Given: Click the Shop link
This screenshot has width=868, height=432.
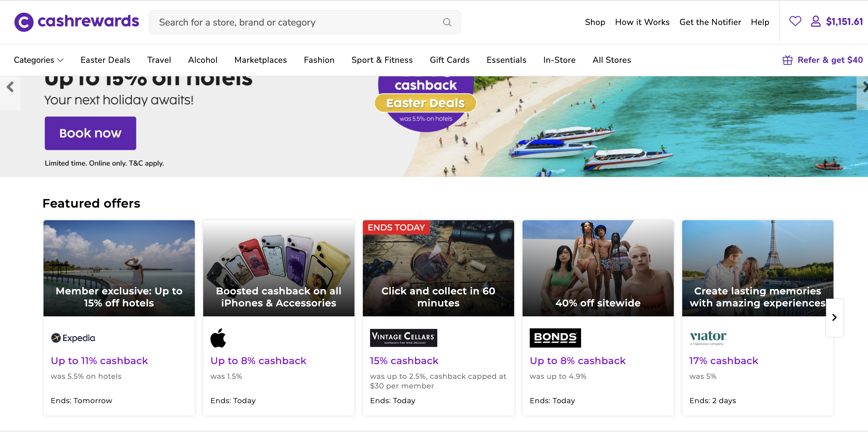Looking at the screenshot, I should (595, 22).
